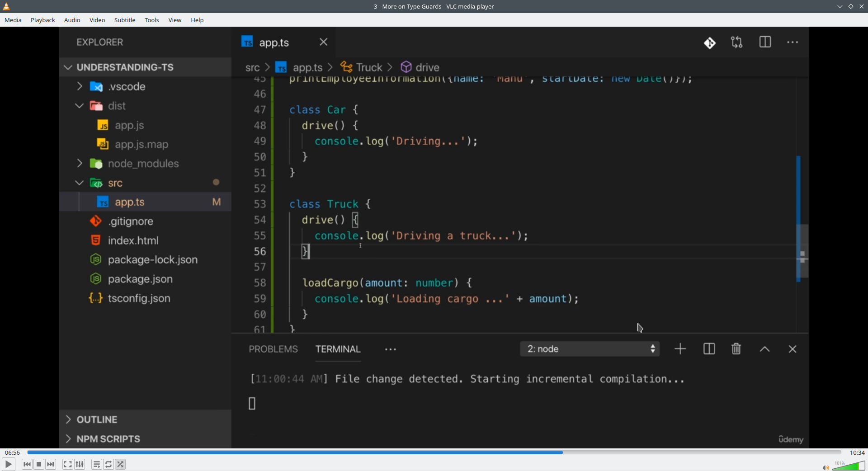The image size is (868, 471).
Task: Open the Audio menu
Action: point(72,20)
